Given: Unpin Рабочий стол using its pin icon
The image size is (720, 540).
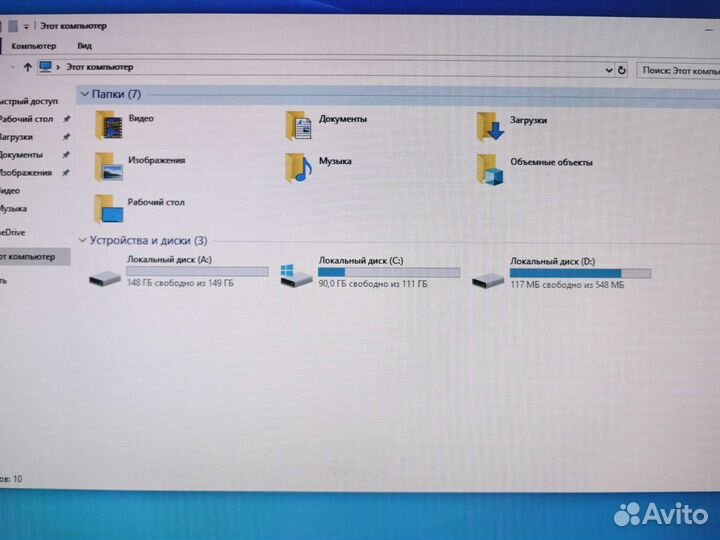Looking at the screenshot, I should point(67,119).
